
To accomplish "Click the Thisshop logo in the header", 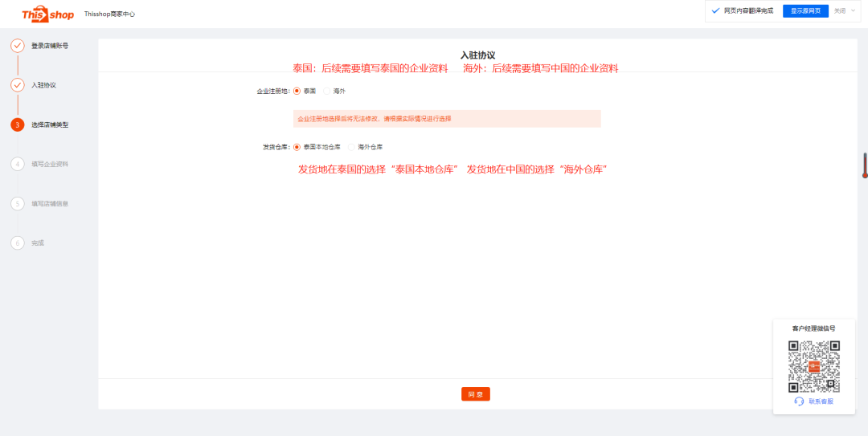I will click(47, 14).
